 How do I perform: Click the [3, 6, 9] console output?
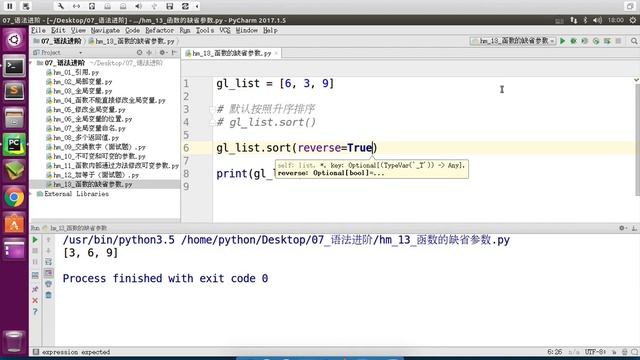click(x=90, y=253)
